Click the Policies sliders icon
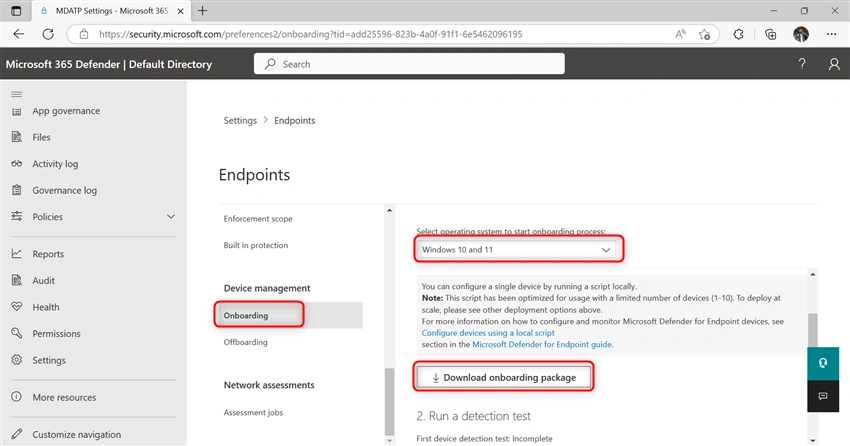This screenshot has height=446, width=850. click(x=17, y=216)
